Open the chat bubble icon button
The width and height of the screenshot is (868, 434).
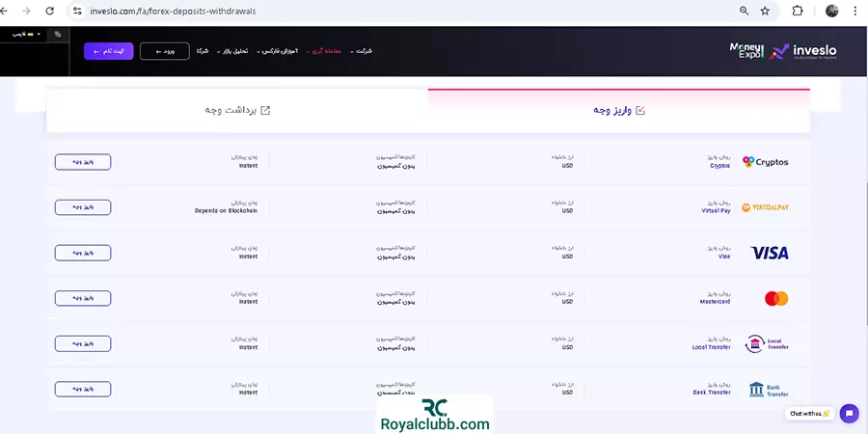click(x=849, y=414)
